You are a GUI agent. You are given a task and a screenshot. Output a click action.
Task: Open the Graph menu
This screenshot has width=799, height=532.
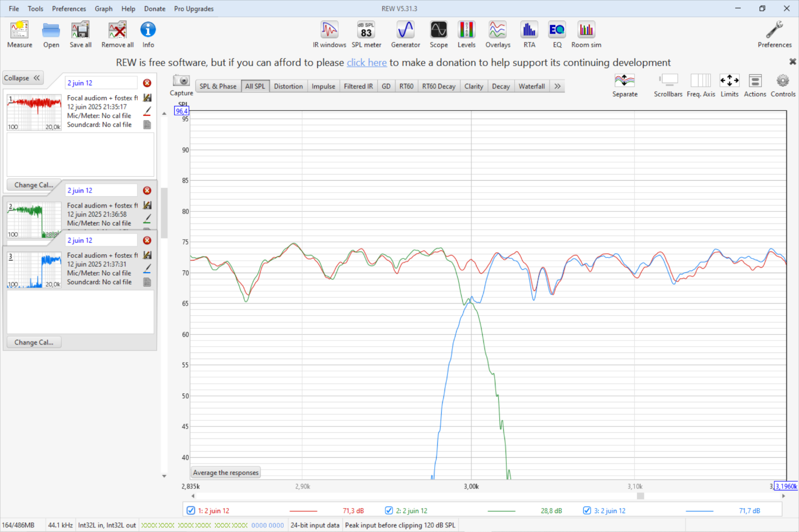pos(103,9)
